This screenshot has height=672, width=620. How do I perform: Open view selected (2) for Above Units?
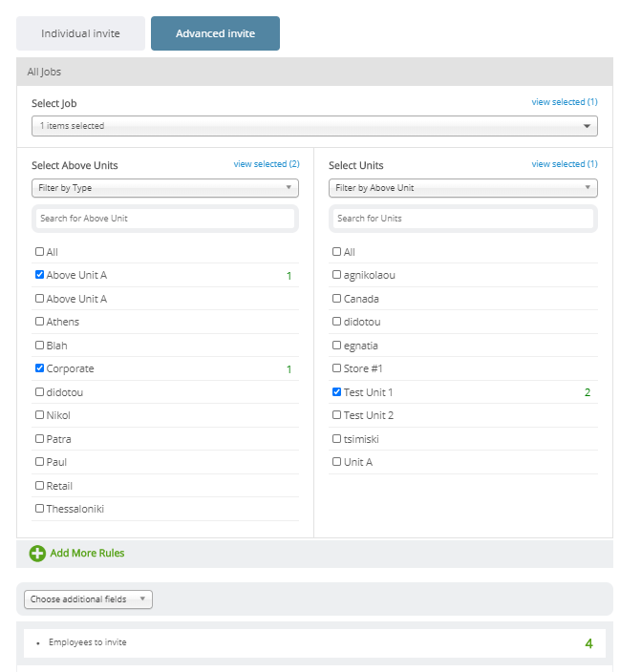point(267,164)
